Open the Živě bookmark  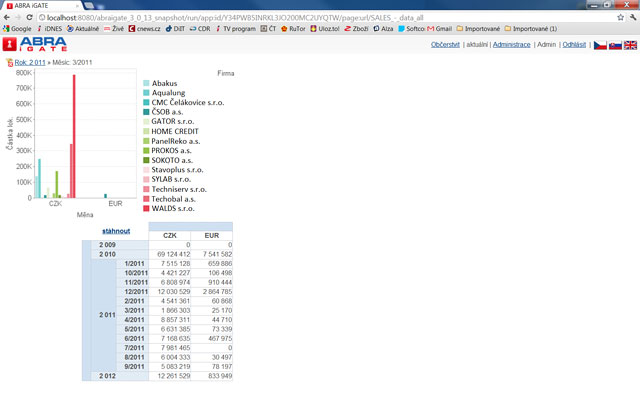click(x=114, y=29)
